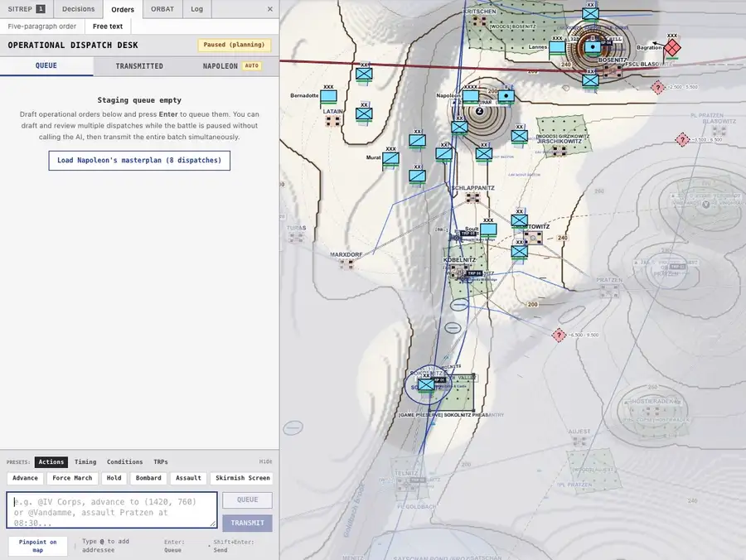Click the Z marker on Zuran hill

click(480, 111)
